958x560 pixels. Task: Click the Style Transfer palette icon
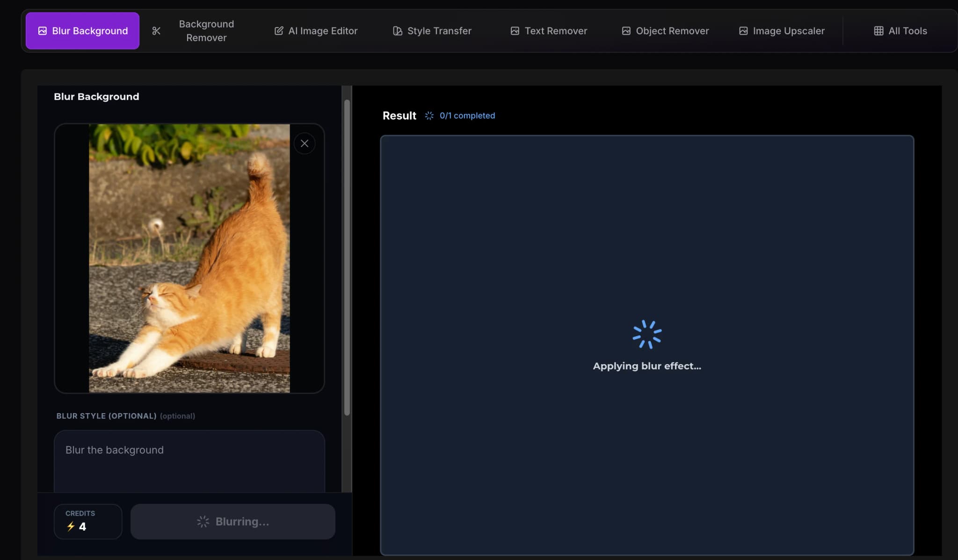398,31
